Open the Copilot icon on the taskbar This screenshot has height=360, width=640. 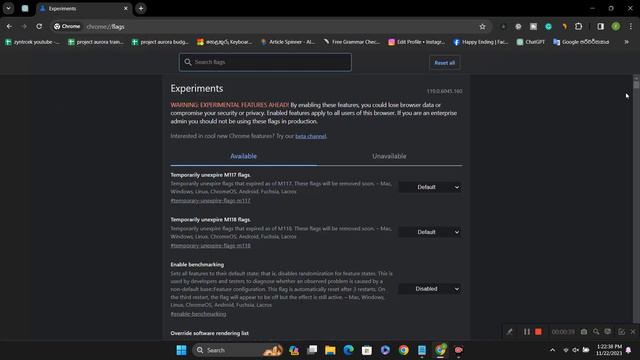pyautogui.click(x=294, y=350)
